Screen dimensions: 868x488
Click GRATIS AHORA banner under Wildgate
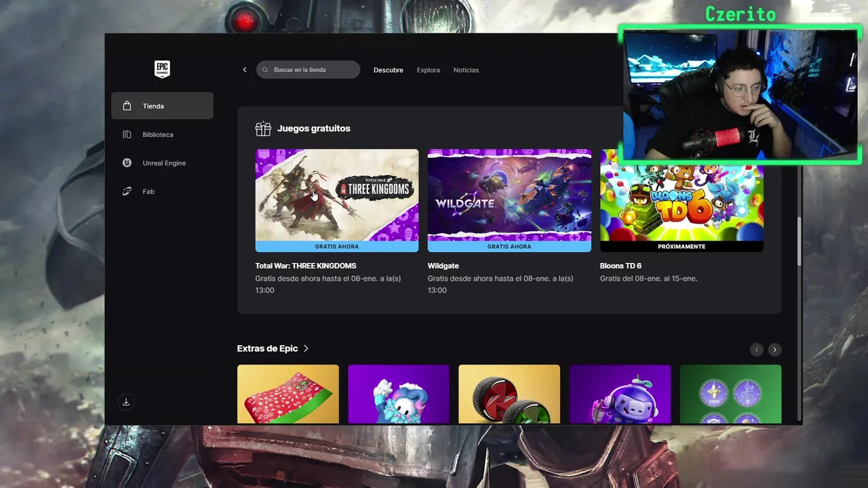tap(509, 247)
